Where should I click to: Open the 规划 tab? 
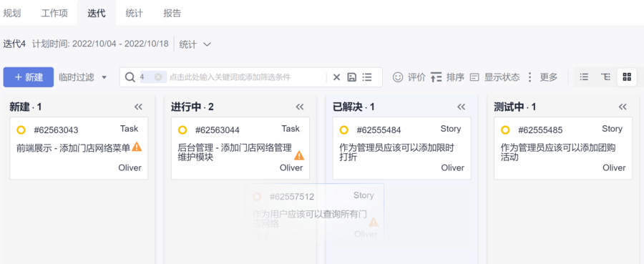(12, 13)
